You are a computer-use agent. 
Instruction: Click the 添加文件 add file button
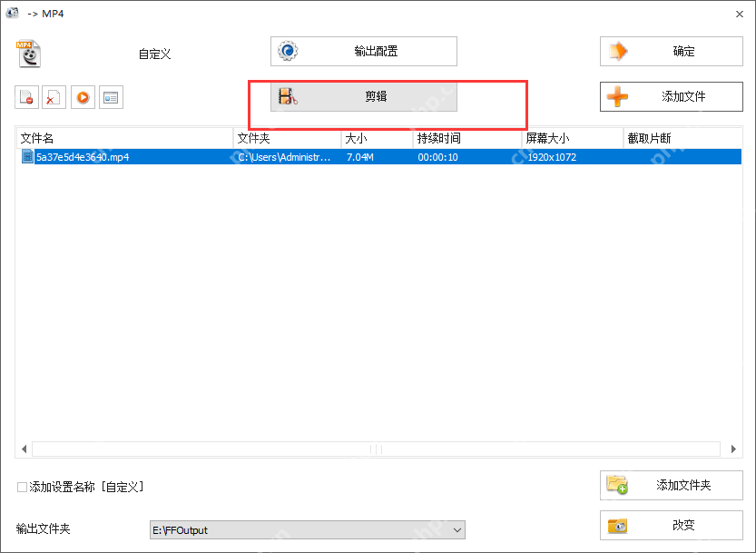(672, 96)
